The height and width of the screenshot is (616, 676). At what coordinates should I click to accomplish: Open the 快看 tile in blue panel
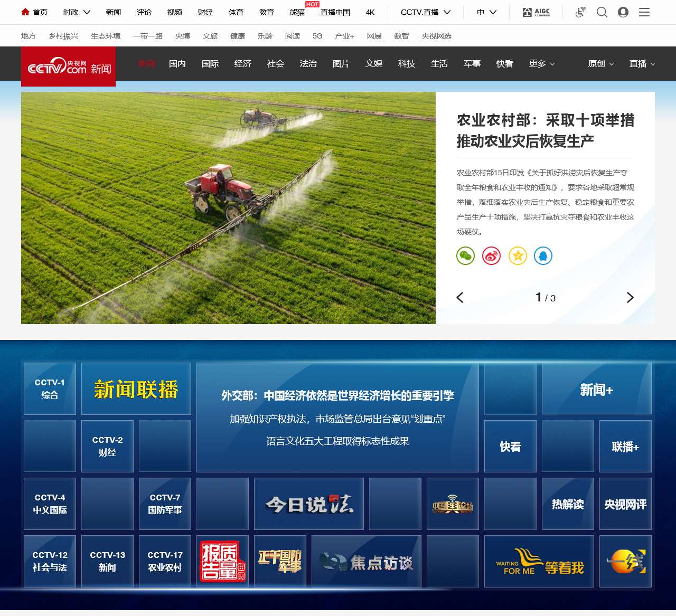pyautogui.click(x=510, y=446)
